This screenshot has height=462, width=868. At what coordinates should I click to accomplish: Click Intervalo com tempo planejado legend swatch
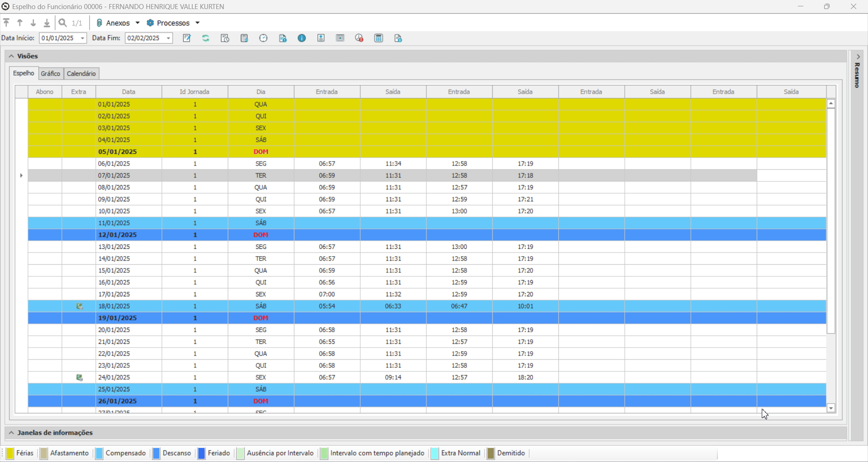coord(324,453)
